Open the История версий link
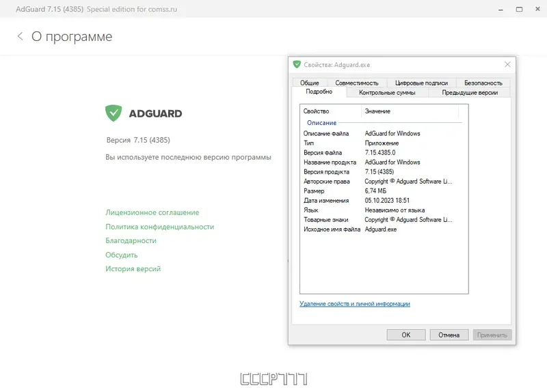Screen dimensions: 547x392 pyautogui.click(x=133, y=269)
